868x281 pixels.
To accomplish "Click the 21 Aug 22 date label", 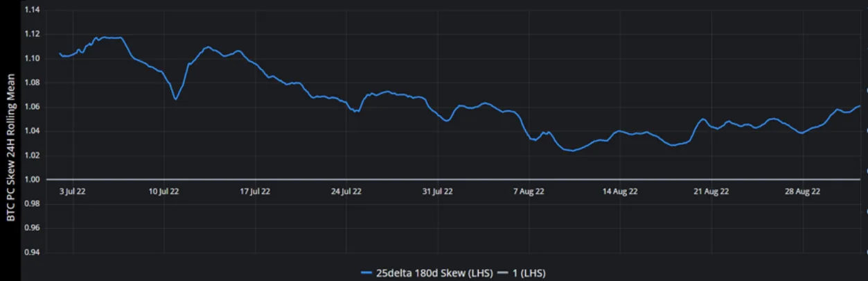I will coord(711,192).
